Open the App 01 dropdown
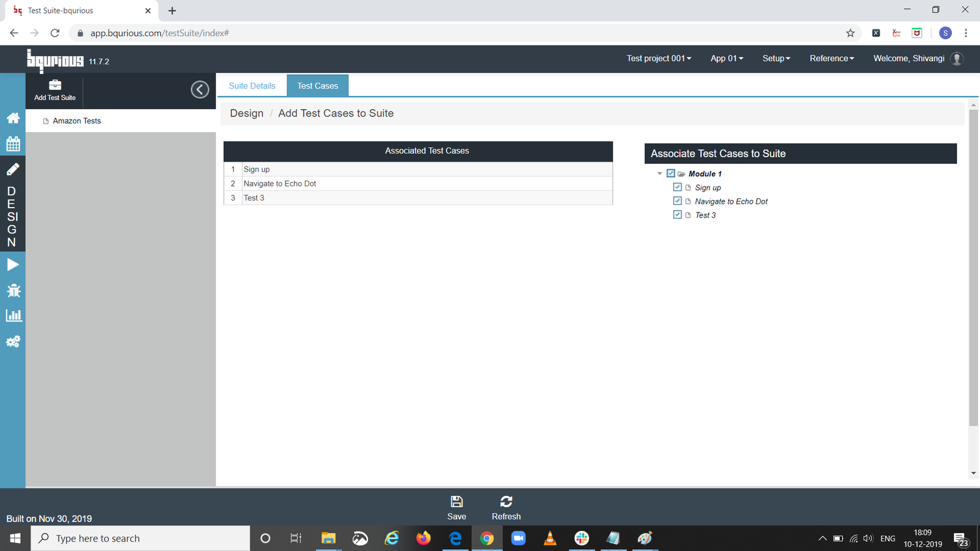Viewport: 980px width, 551px height. tap(727, 59)
